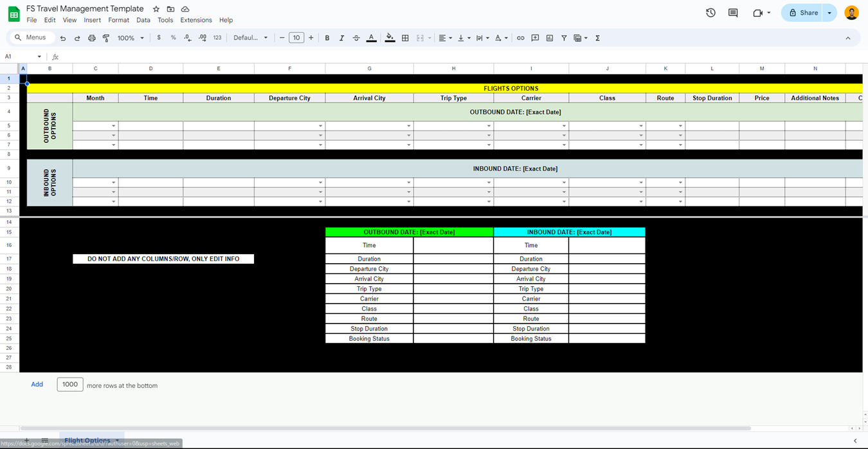The image size is (868, 449).
Task: Open More formats 123 button
Action: [217, 38]
